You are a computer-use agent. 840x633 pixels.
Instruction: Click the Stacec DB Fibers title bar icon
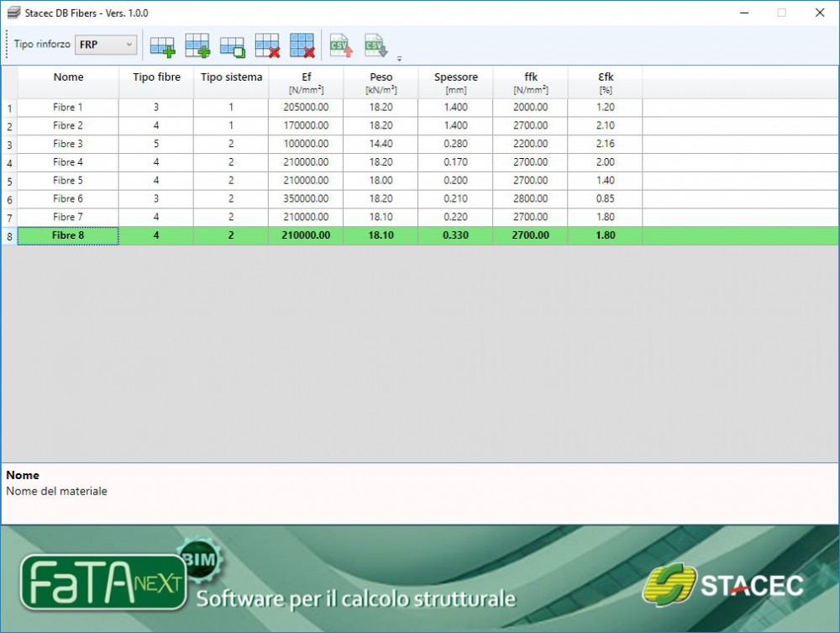(x=13, y=13)
